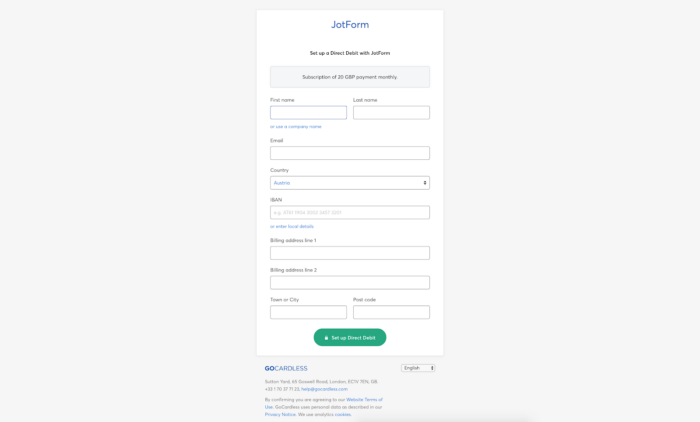Open the English language selector
Screen dimensions: 700x422
tap(418, 368)
